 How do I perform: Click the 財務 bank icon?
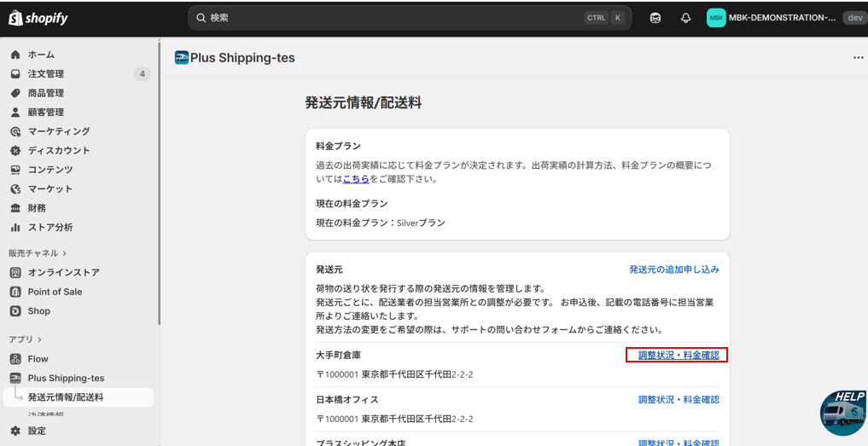(15, 208)
